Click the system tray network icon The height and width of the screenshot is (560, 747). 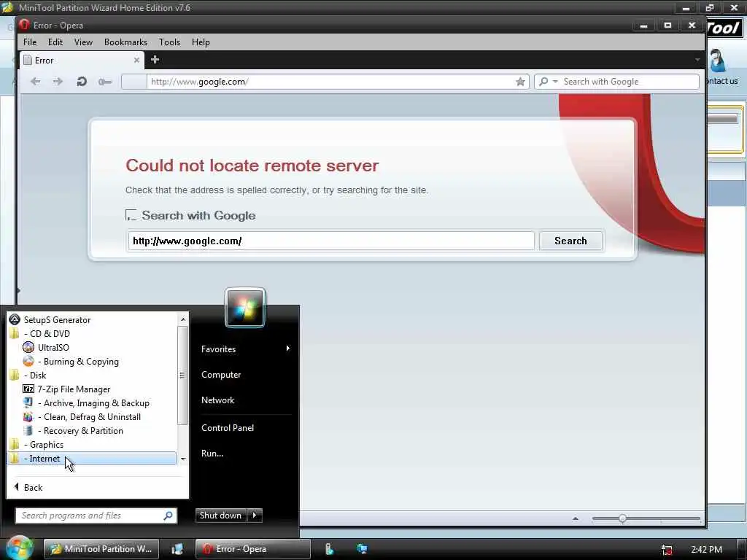tap(667, 550)
